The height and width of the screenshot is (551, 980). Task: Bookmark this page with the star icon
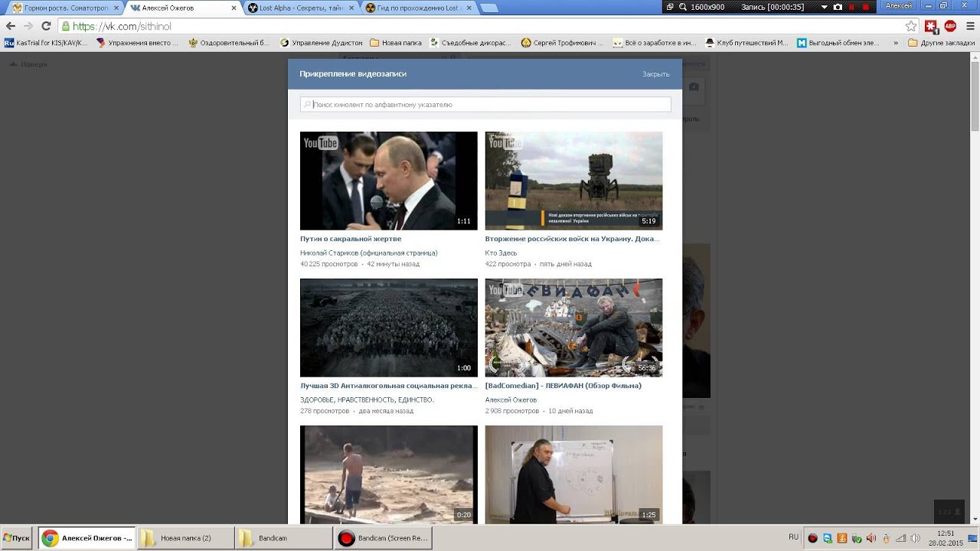[x=911, y=26]
